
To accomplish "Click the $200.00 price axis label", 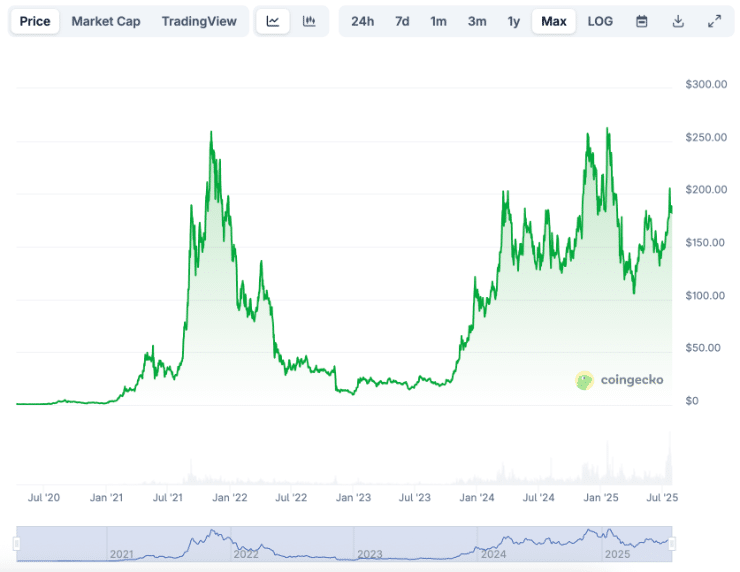I will (706, 190).
